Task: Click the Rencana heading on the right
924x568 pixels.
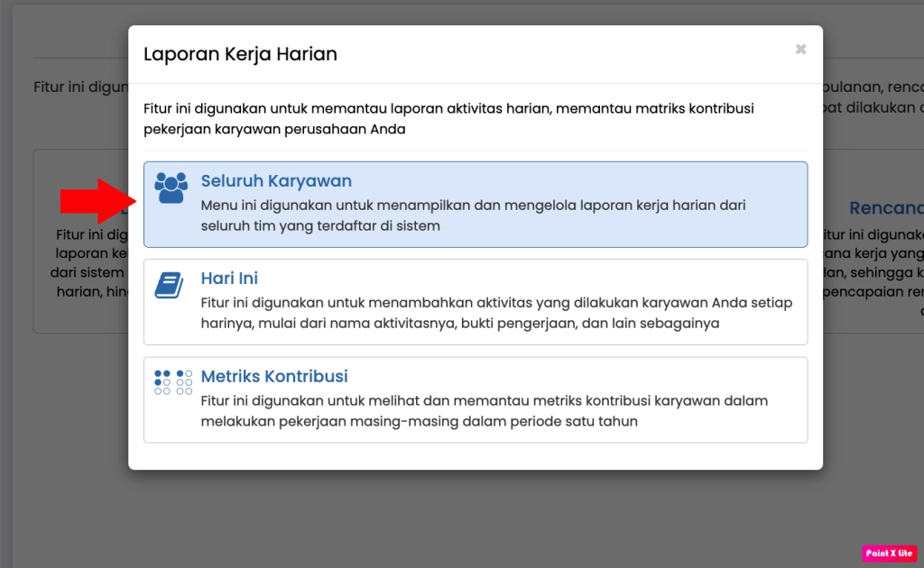Action: click(885, 207)
